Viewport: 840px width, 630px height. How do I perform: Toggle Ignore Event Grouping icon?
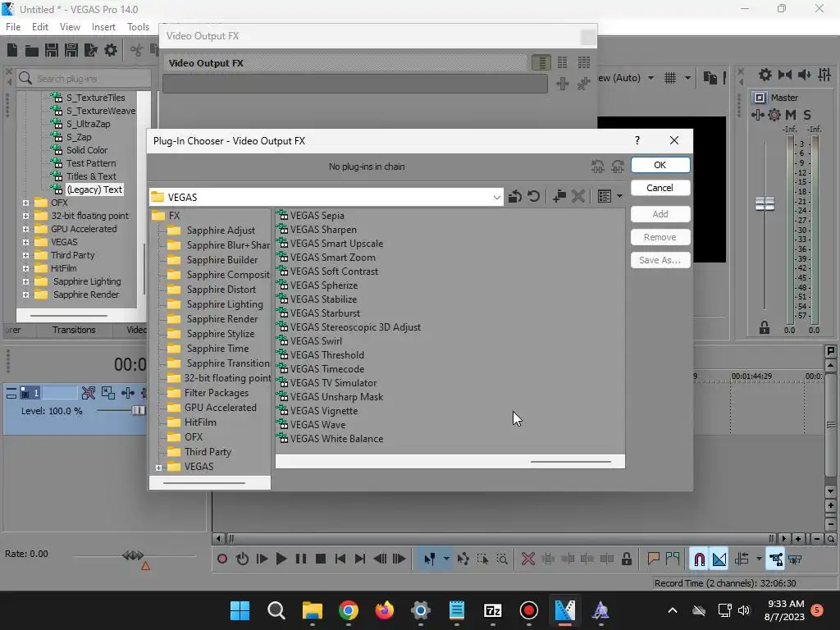(796, 559)
